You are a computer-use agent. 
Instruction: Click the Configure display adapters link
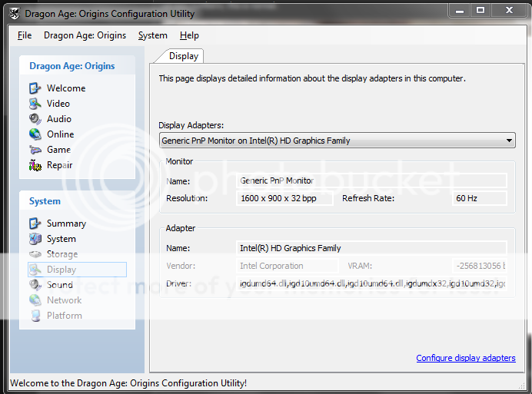pos(465,358)
